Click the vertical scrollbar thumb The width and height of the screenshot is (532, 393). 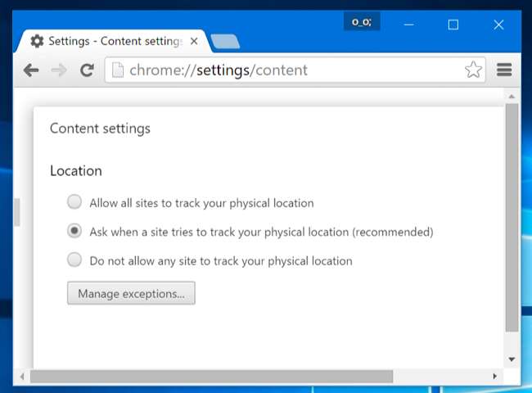tap(512, 217)
